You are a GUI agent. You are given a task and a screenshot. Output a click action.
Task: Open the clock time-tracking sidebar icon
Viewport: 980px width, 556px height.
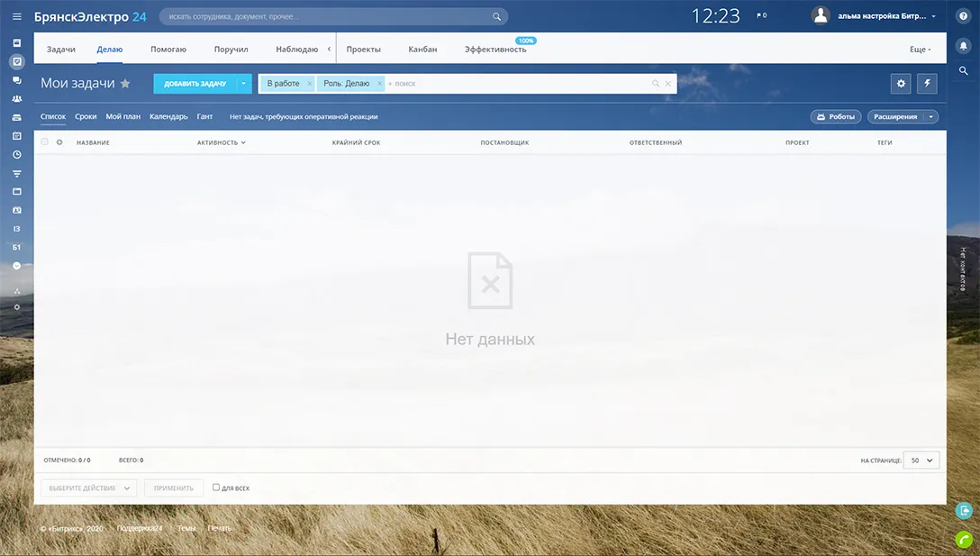coord(17,154)
